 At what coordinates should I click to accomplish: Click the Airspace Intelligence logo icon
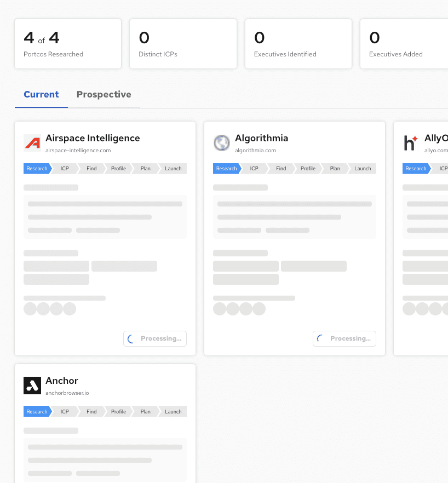click(32, 143)
